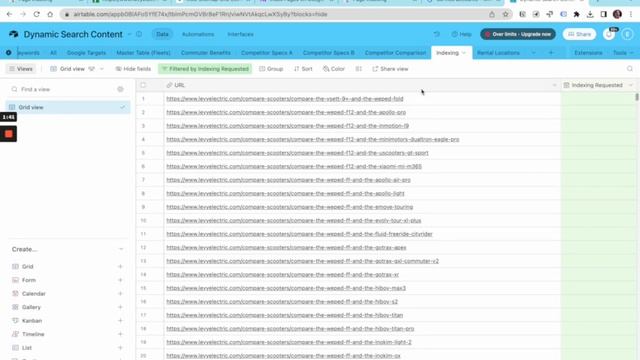640x360 pixels.
Task: Open the Commuter Benefits table
Action: coord(206,53)
